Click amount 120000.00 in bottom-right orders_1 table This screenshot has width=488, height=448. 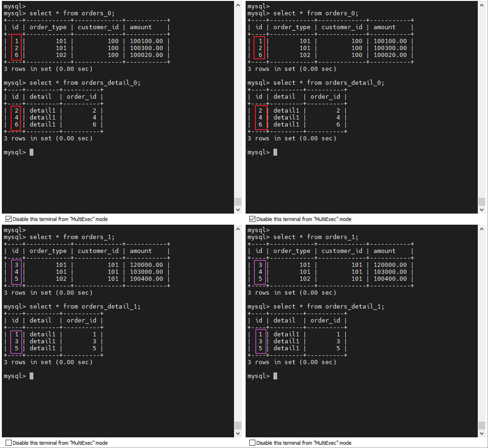pos(390,265)
